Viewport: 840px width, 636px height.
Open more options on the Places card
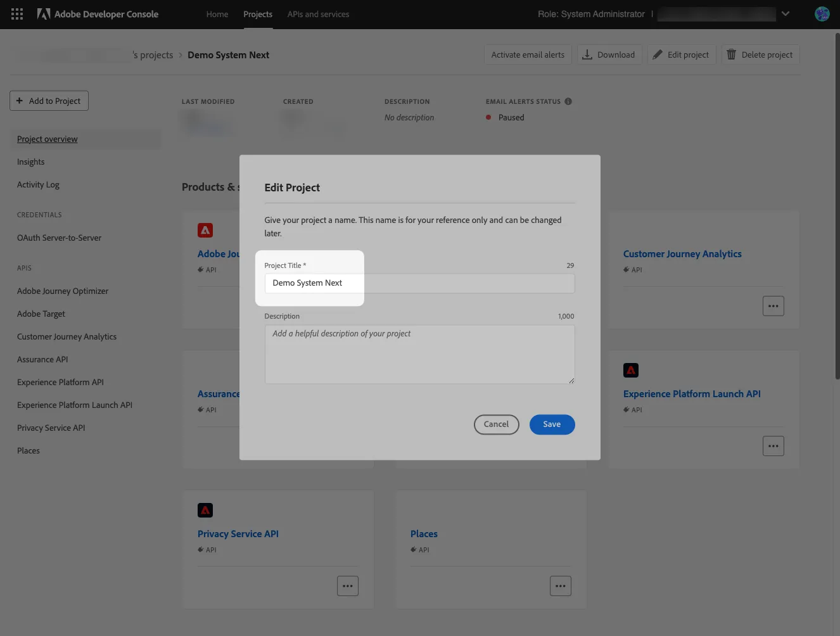click(x=561, y=586)
